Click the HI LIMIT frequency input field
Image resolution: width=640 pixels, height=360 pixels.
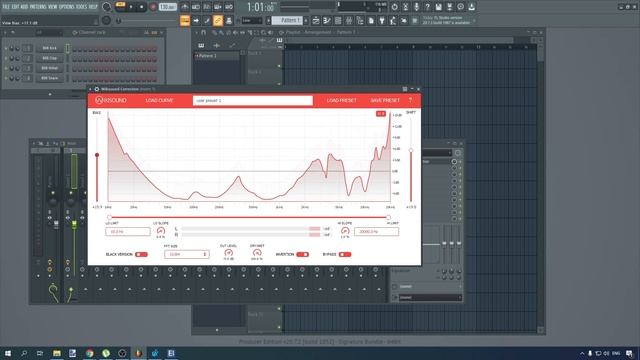376,232
